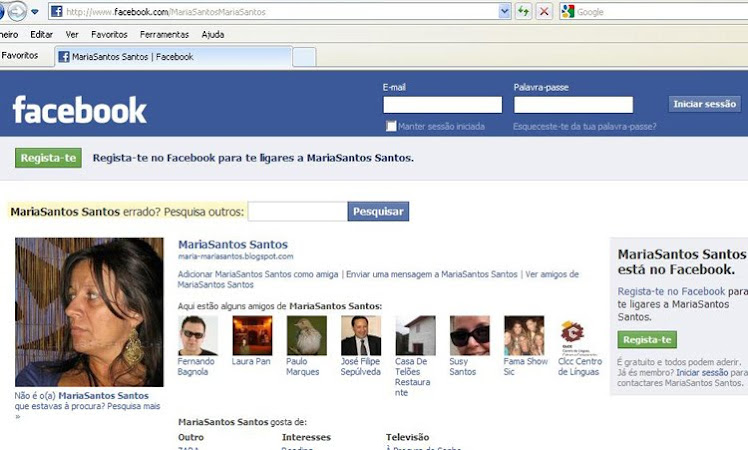Click Paulo Marques name link
Screen dimensions: 748x450
click(x=302, y=366)
